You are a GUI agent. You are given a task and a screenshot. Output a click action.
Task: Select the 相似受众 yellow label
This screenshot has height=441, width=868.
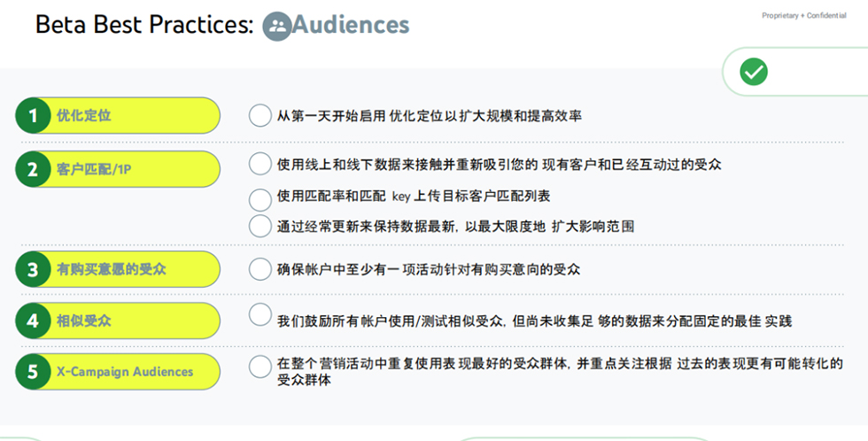133,321
